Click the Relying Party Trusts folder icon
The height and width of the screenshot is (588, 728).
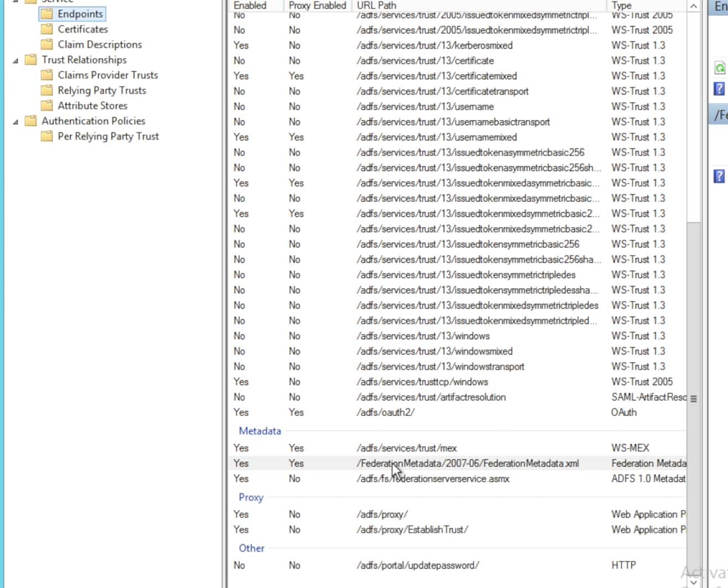(48, 90)
